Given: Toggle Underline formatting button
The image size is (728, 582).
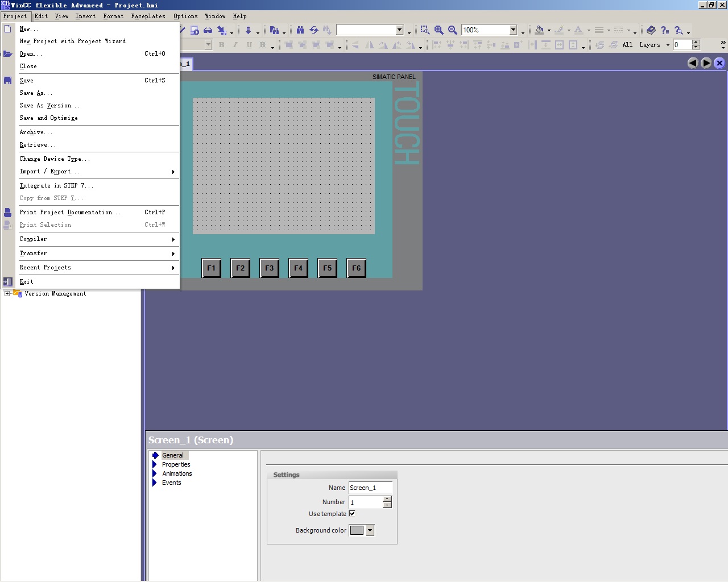Looking at the screenshot, I should click(x=249, y=45).
